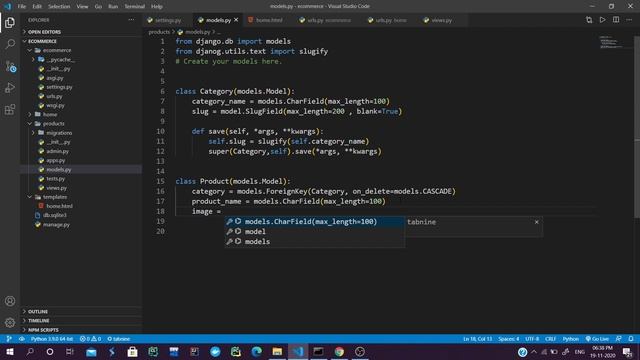Switch to the urls.py ecommerce tab

[329, 20]
